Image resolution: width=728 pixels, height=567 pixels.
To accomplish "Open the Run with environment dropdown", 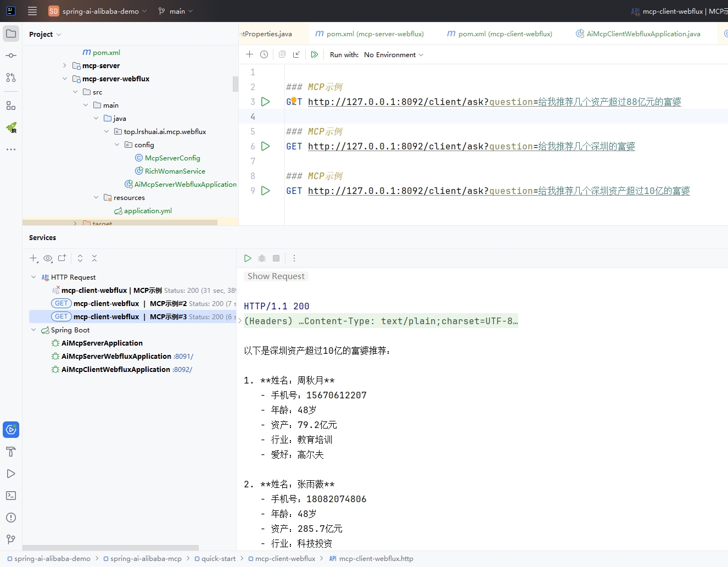I will coord(393,54).
